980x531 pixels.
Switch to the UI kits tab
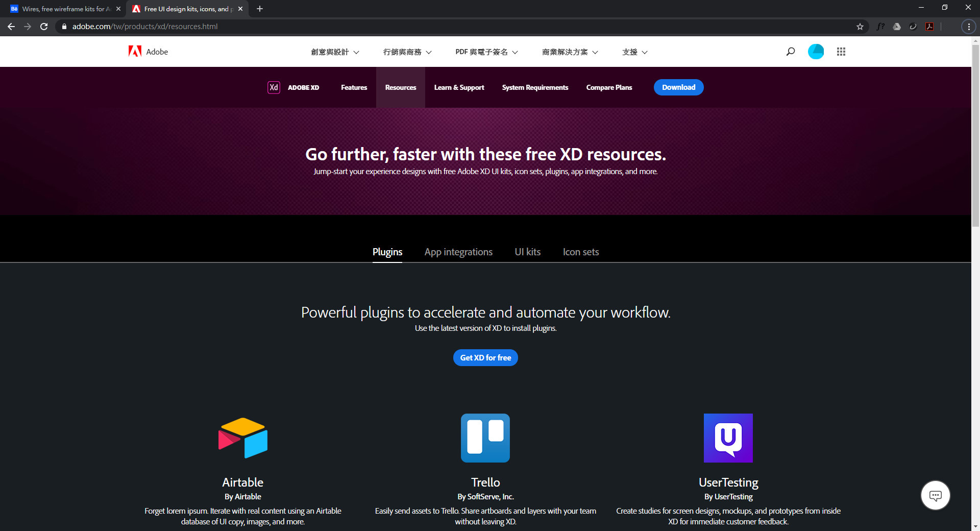527,252
